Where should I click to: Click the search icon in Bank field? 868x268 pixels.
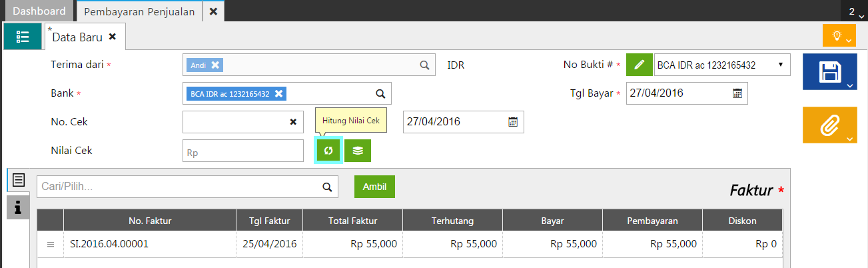click(x=380, y=94)
